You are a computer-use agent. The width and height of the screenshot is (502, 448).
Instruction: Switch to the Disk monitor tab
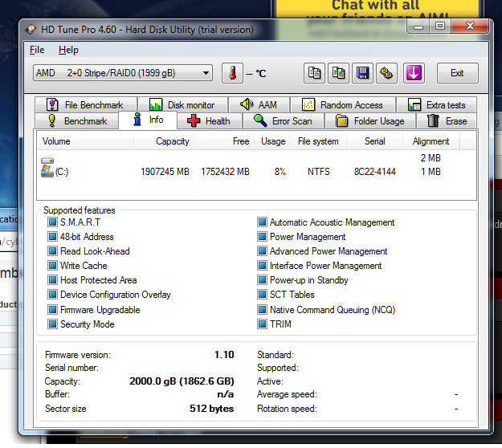(x=182, y=105)
